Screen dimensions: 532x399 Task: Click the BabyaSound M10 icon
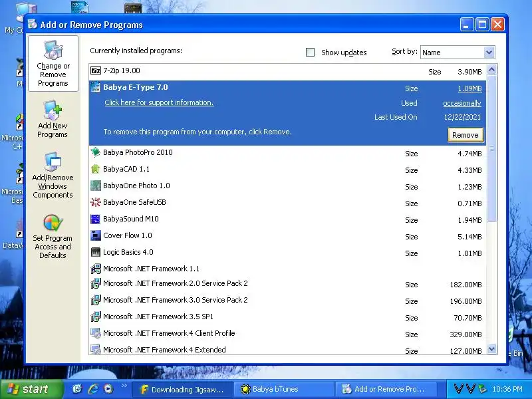[x=96, y=219]
